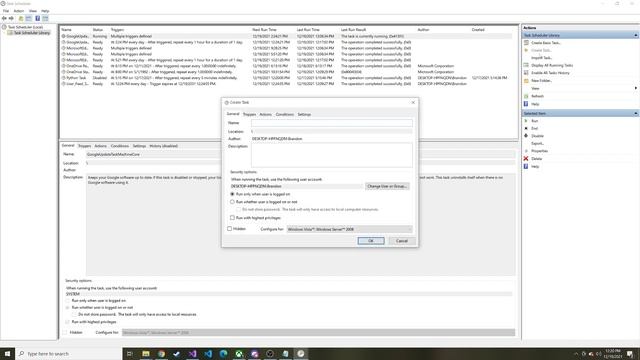This screenshot has height=360, width=640.
Task: Click Help icon under Selected Item
Action: (526, 166)
